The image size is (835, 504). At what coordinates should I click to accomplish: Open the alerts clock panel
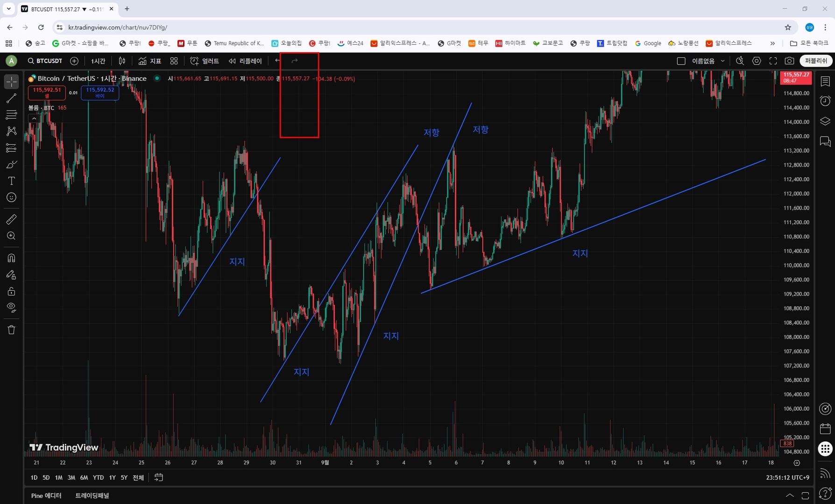[x=825, y=101]
